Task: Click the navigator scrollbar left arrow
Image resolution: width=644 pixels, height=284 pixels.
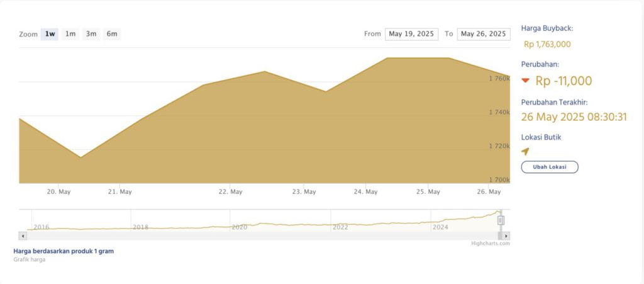Action: [x=23, y=236]
